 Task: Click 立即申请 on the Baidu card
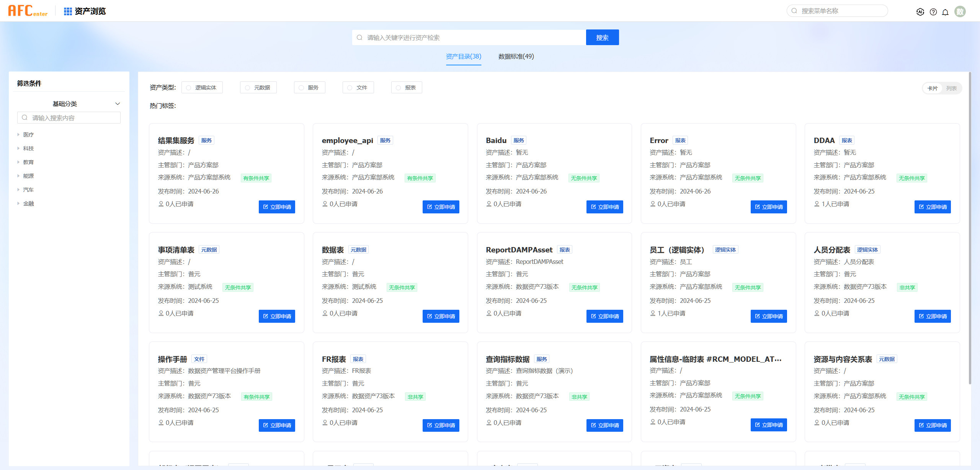604,207
